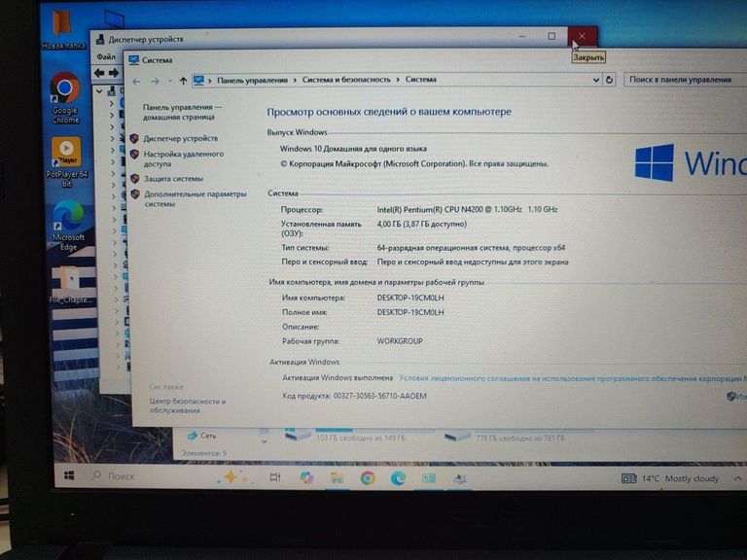This screenshot has height=560, width=747.
Task: Open 'Диспетчер устройств' sidebar link
Action: (181, 138)
